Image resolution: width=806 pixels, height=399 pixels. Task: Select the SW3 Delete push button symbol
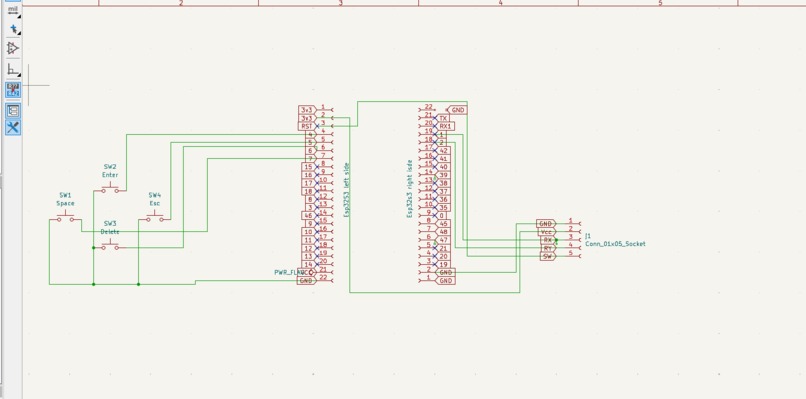[110, 246]
